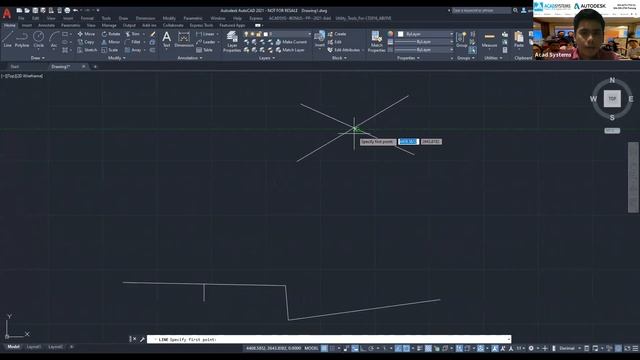Click the command line input field
Screen dimensions: 640x360
coord(329,339)
